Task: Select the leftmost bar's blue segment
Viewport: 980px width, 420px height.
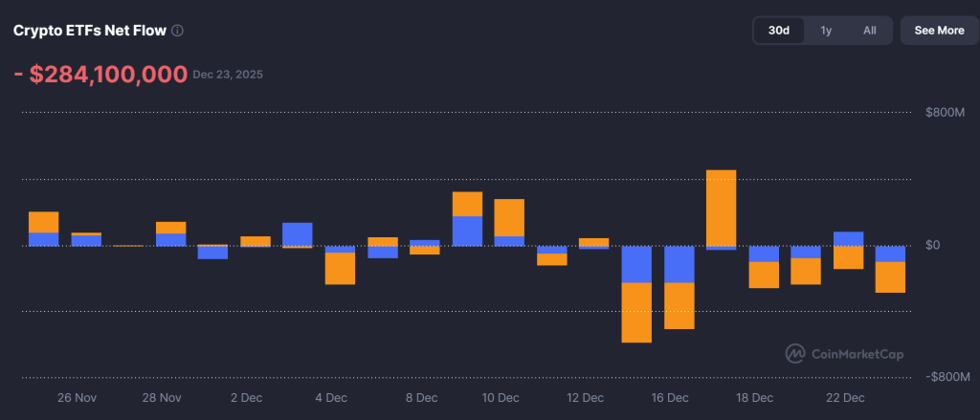Action: click(44, 239)
